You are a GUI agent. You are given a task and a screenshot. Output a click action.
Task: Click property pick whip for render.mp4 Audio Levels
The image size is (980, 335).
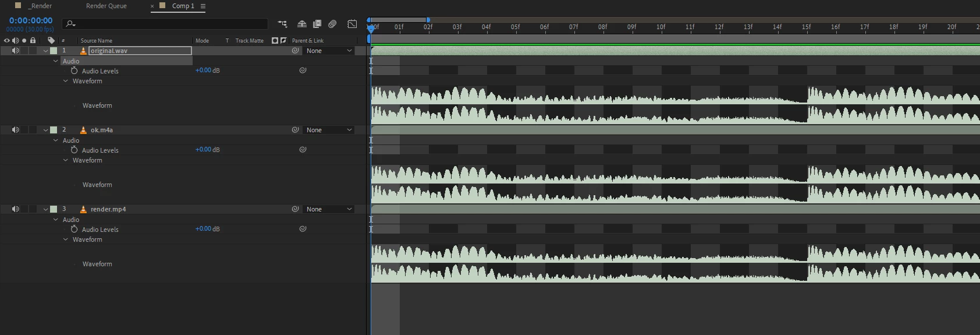point(303,229)
